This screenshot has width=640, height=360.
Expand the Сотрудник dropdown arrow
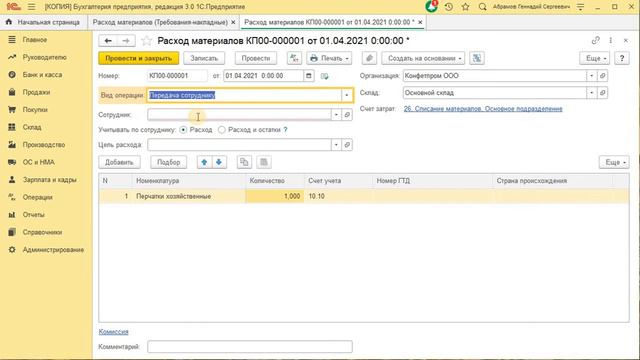[336, 115]
